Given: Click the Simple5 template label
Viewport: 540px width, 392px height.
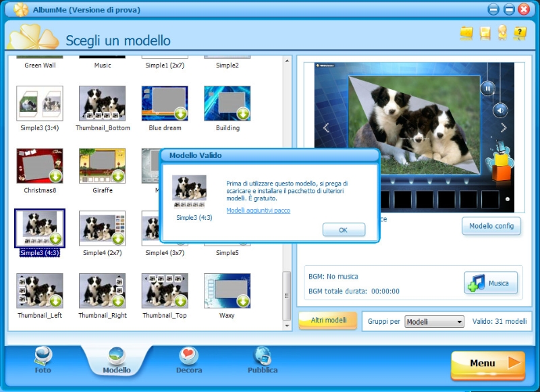Looking at the screenshot, I should (x=227, y=252).
